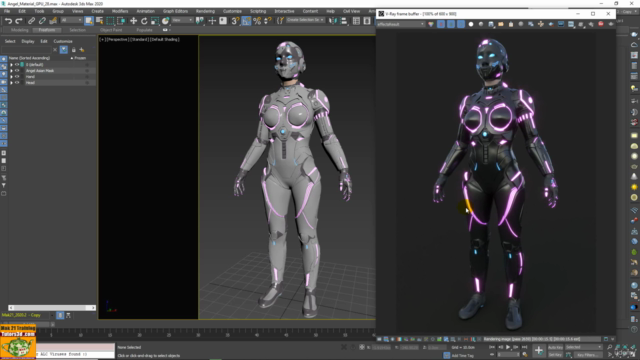This screenshot has height=360, width=640.
Task: Click the Align tool icon
Action: click(x=344, y=21)
